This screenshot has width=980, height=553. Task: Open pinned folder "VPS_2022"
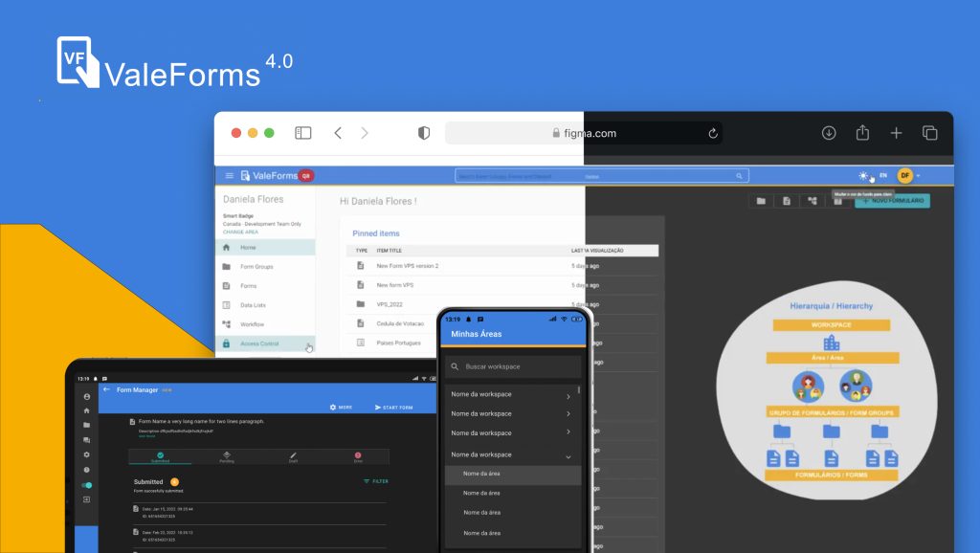coord(390,304)
